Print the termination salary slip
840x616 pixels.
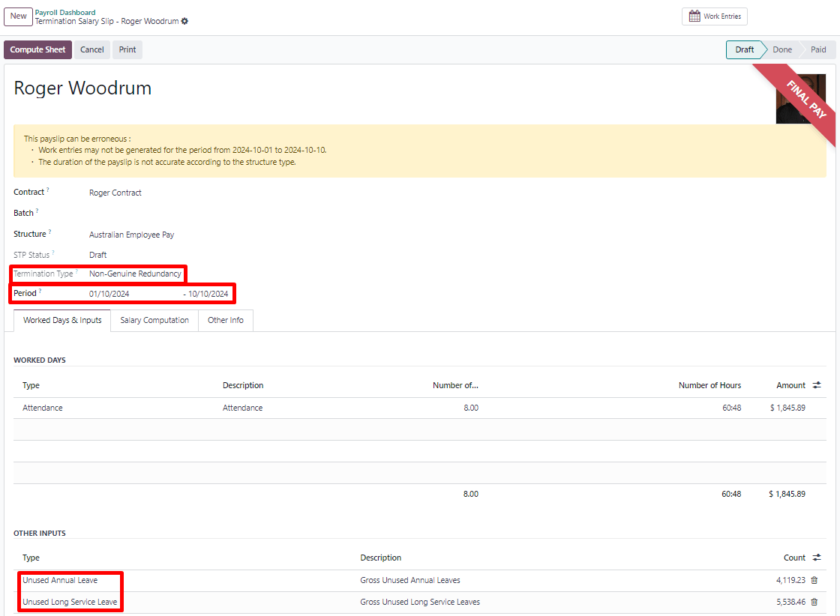point(127,49)
